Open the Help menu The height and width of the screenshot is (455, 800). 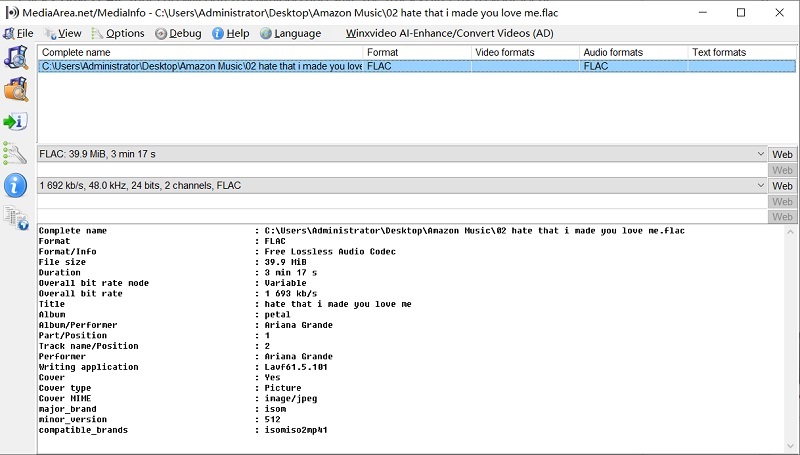pyautogui.click(x=231, y=34)
